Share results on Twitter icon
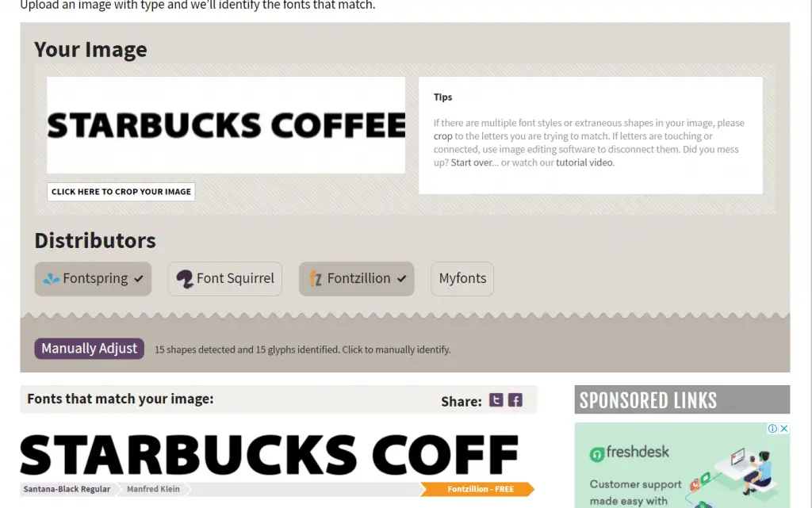Image resolution: width=812 pixels, height=508 pixels. (x=496, y=400)
